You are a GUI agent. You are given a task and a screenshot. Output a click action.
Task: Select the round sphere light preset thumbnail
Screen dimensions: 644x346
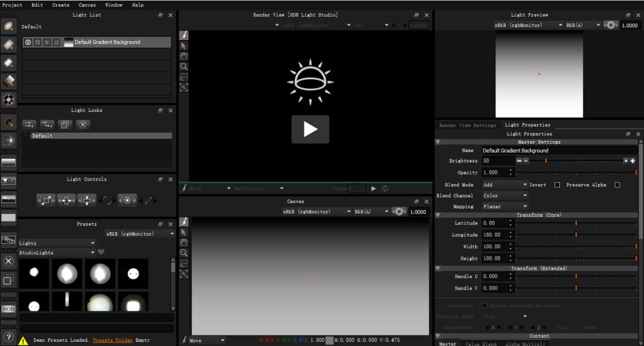(x=67, y=273)
